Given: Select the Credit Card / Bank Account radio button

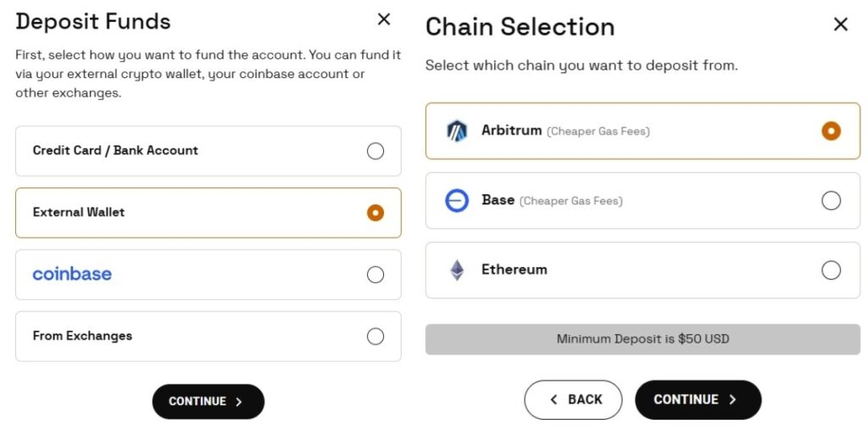Looking at the screenshot, I should point(375,151).
